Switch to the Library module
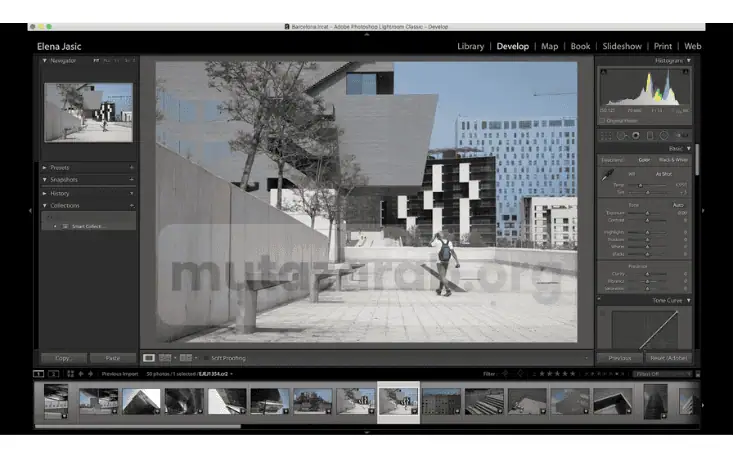This screenshot has width=738, height=458. tap(470, 46)
